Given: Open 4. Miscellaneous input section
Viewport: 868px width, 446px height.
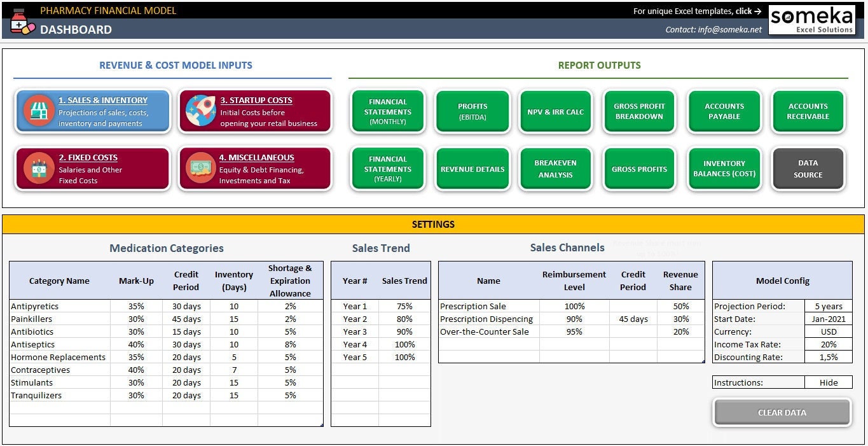Looking at the screenshot, I should 255,169.
